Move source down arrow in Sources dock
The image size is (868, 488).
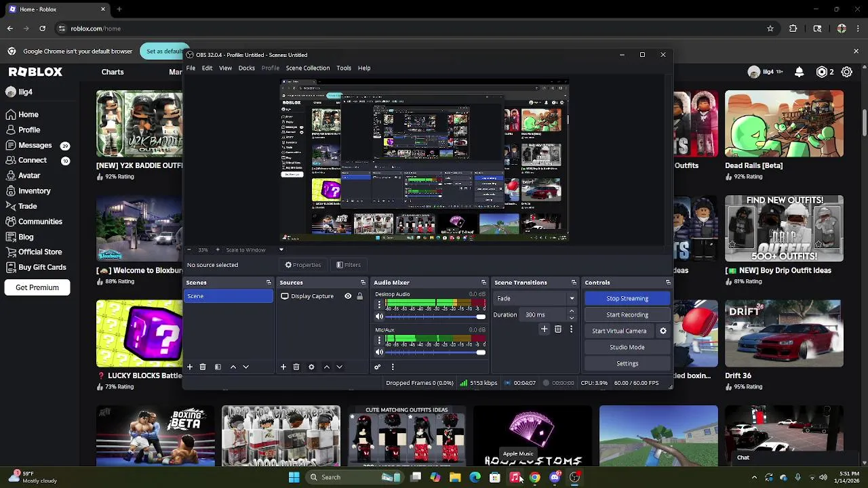[x=339, y=367]
